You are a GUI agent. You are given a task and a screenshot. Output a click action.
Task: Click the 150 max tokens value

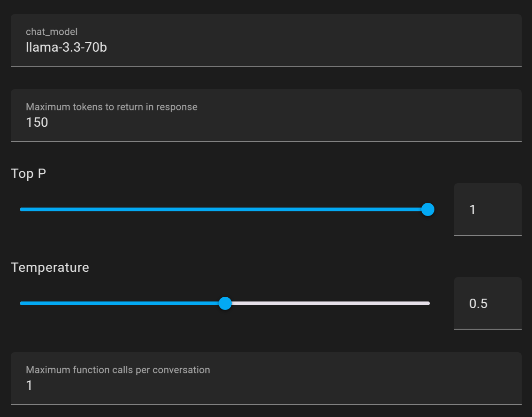click(37, 122)
